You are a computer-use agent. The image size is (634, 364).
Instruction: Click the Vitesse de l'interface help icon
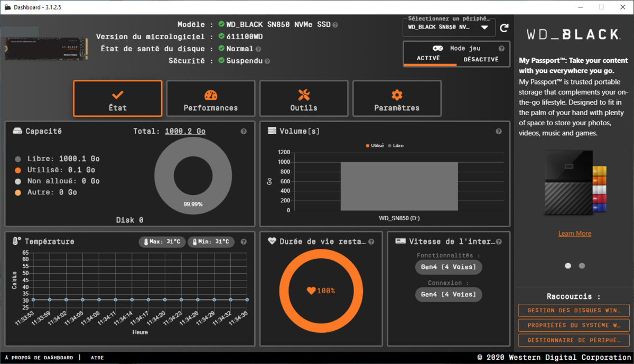[499, 242]
